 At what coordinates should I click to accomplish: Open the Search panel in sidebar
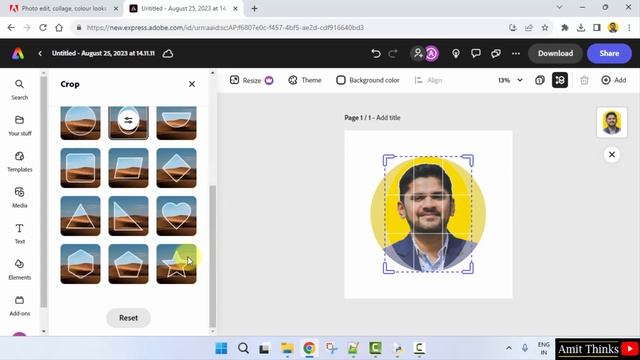pyautogui.click(x=19, y=90)
